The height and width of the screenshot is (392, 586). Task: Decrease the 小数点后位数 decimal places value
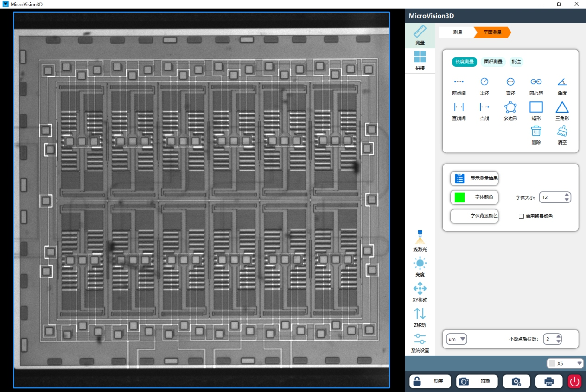tap(558, 342)
